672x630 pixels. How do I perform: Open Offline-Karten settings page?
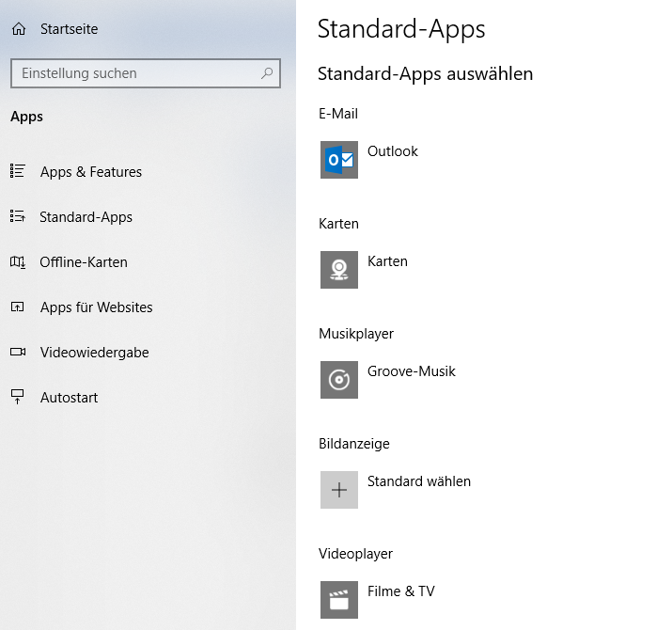84,262
